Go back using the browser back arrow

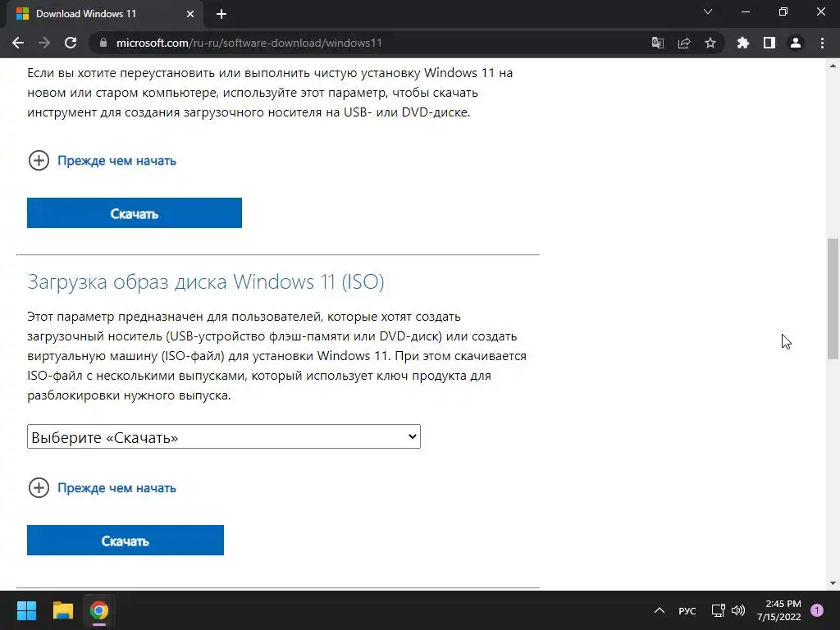pyautogui.click(x=18, y=43)
